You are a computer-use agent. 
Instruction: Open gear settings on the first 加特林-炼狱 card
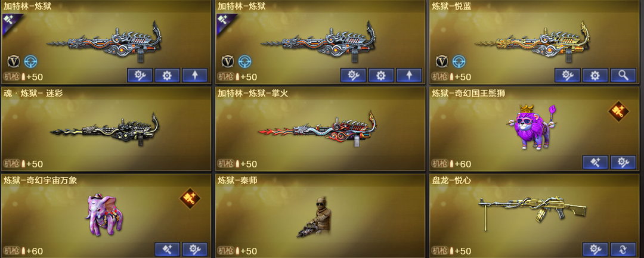(x=167, y=76)
